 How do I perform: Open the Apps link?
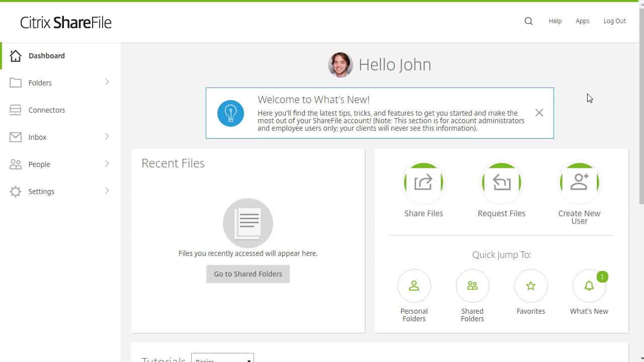tap(583, 21)
